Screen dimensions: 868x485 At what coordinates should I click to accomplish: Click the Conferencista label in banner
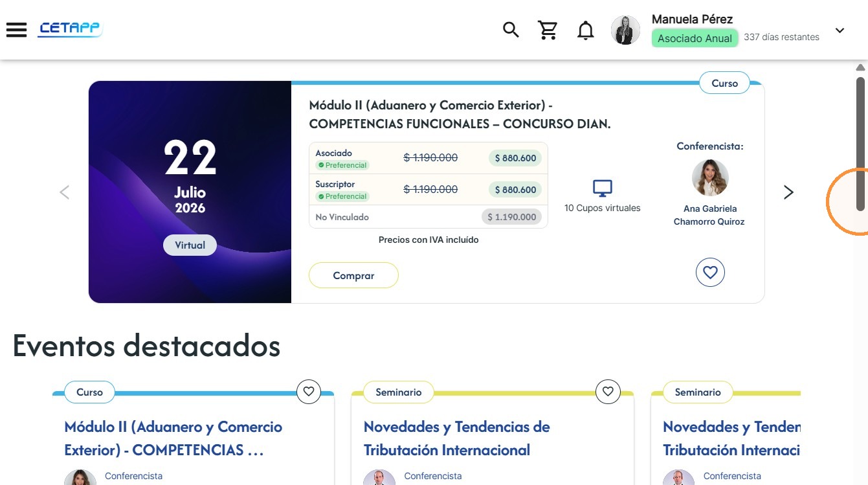click(x=710, y=146)
